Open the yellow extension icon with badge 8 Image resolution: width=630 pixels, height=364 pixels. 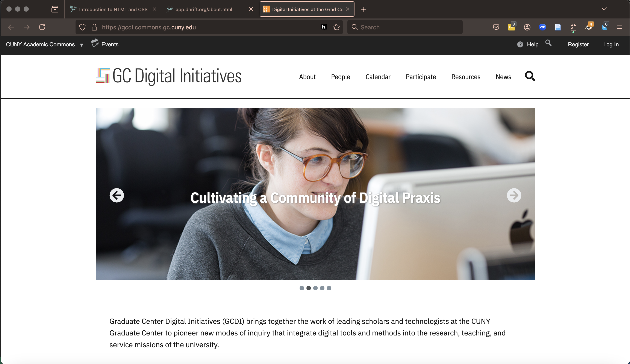(x=512, y=27)
